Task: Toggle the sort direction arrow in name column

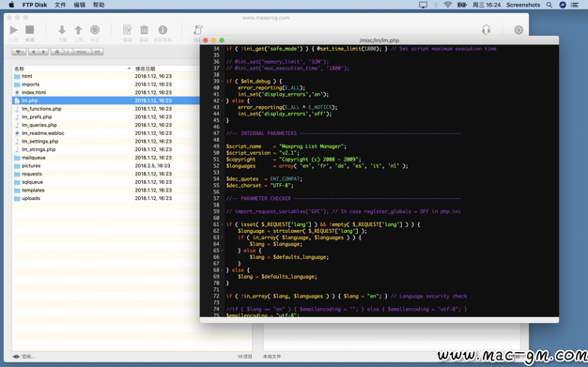Action: point(129,69)
